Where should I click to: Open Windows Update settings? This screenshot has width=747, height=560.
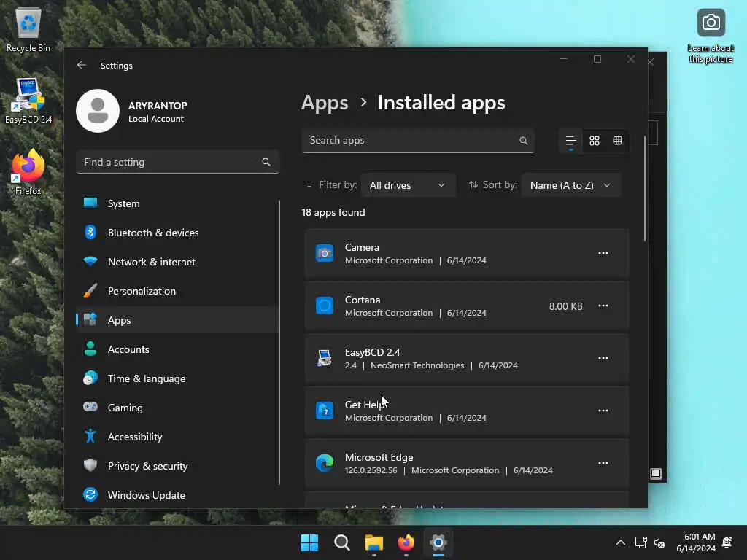tap(177, 495)
